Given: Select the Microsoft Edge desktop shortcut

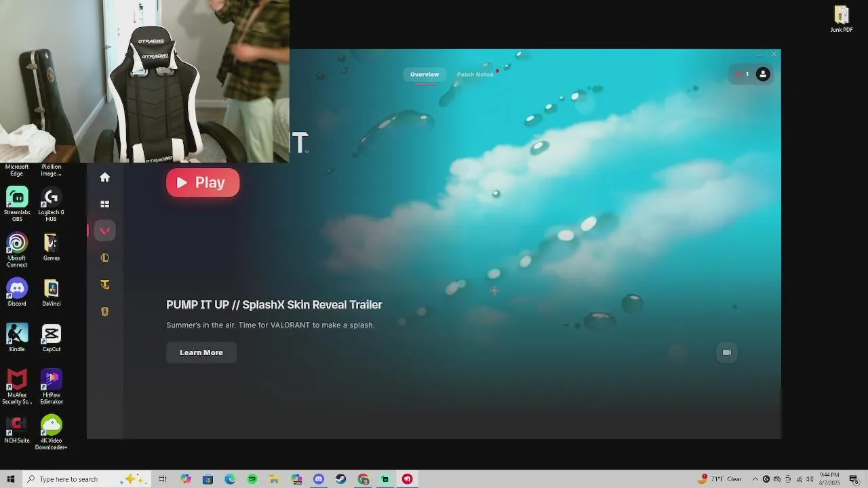Looking at the screenshot, I should coord(17,169).
